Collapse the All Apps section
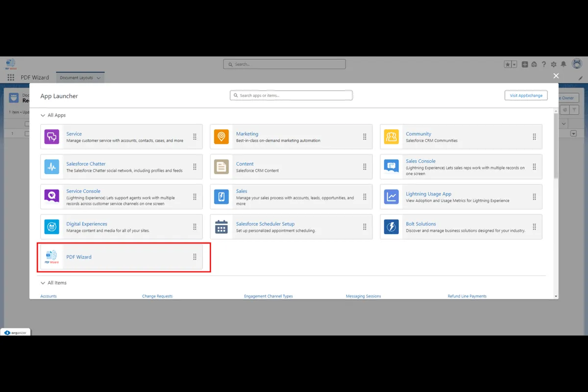Image resolution: width=588 pixels, height=392 pixels. [43, 115]
